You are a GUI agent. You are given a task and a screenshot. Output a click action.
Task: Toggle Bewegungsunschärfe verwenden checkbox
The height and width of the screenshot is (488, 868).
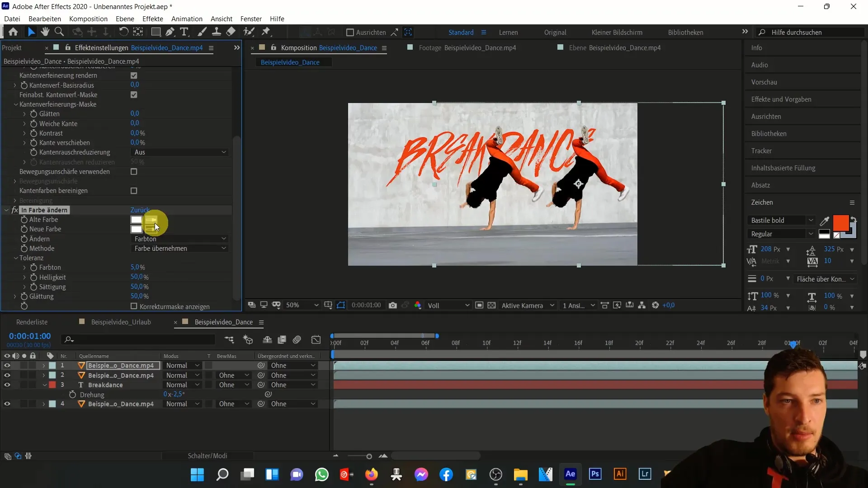[134, 172]
